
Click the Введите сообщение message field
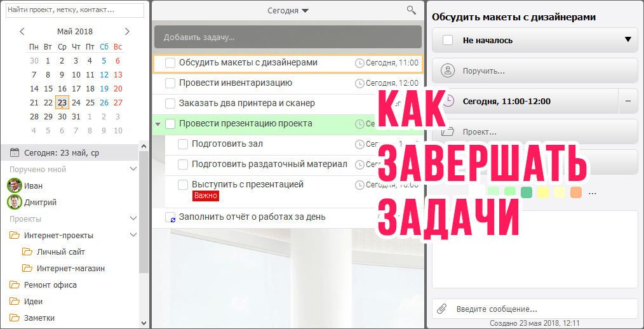(535, 309)
